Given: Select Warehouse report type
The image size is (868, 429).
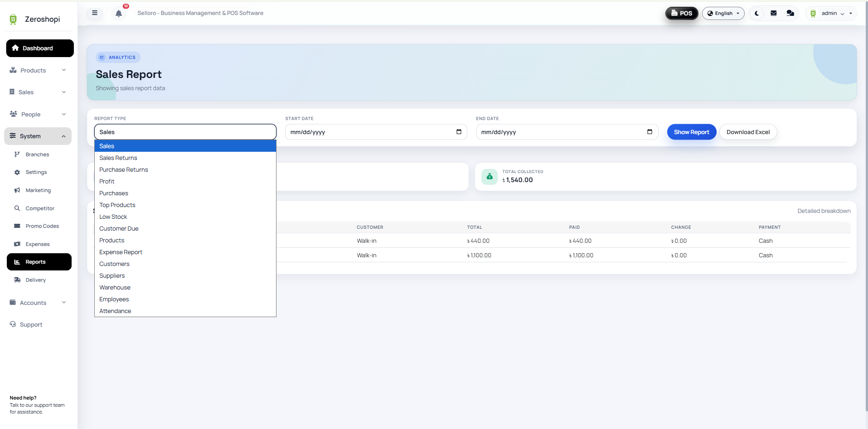Looking at the screenshot, I should tap(185, 287).
